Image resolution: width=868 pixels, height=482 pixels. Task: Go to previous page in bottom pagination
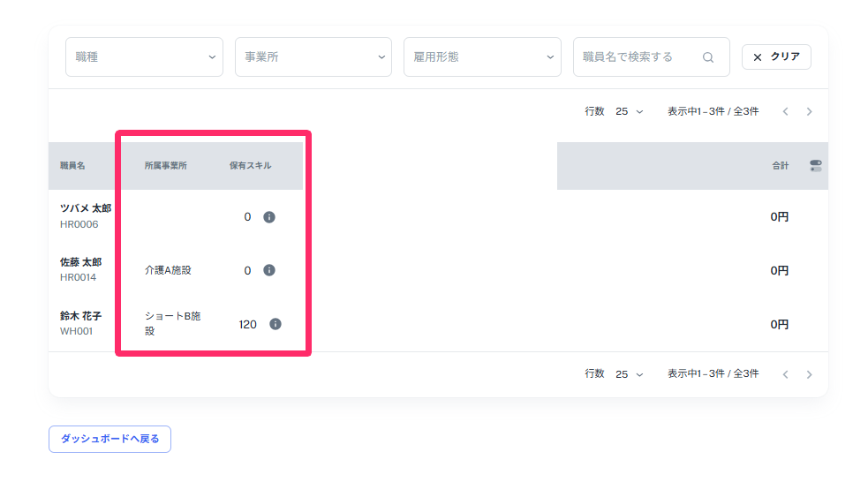pos(786,374)
